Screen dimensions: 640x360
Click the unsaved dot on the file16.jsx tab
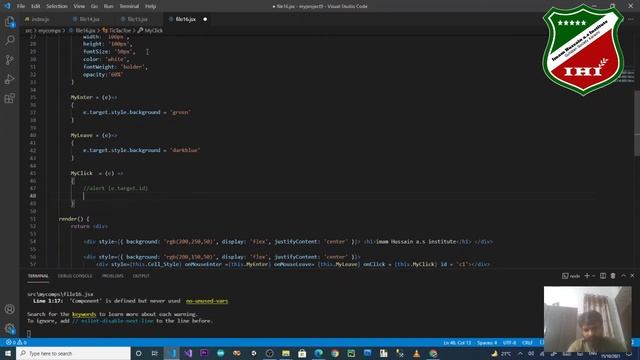[205, 19]
